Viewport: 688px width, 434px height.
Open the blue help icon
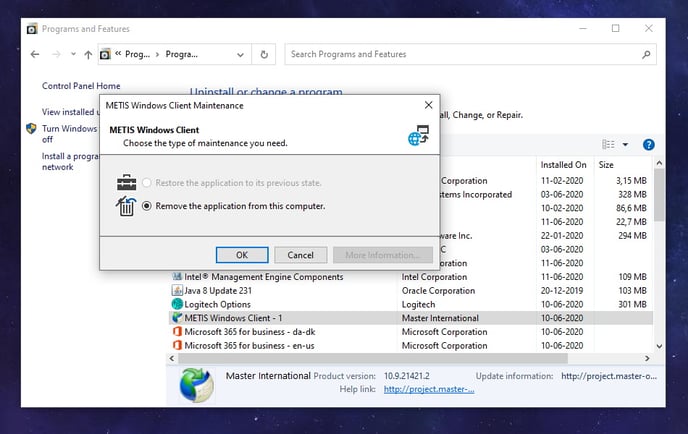tap(649, 144)
